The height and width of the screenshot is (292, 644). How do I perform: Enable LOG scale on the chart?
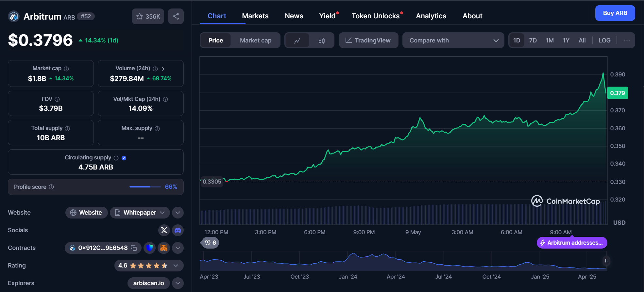[604, 41]
